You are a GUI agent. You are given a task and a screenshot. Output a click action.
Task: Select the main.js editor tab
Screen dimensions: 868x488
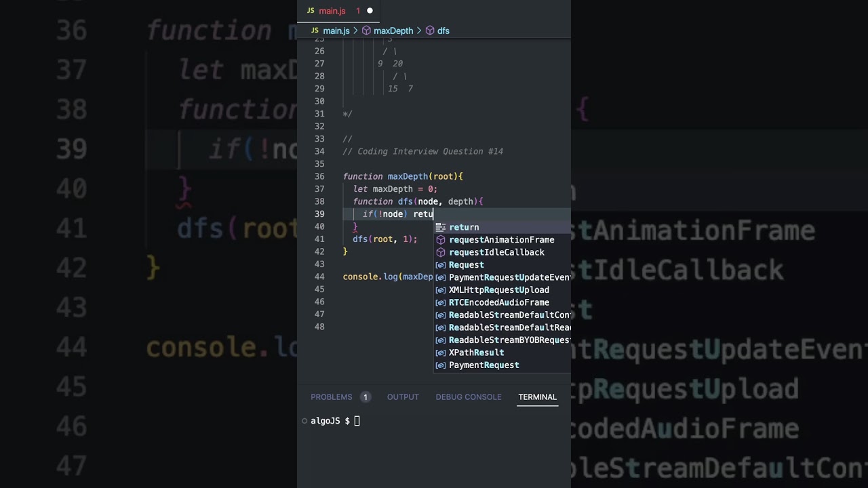click(x=339, y=11)
